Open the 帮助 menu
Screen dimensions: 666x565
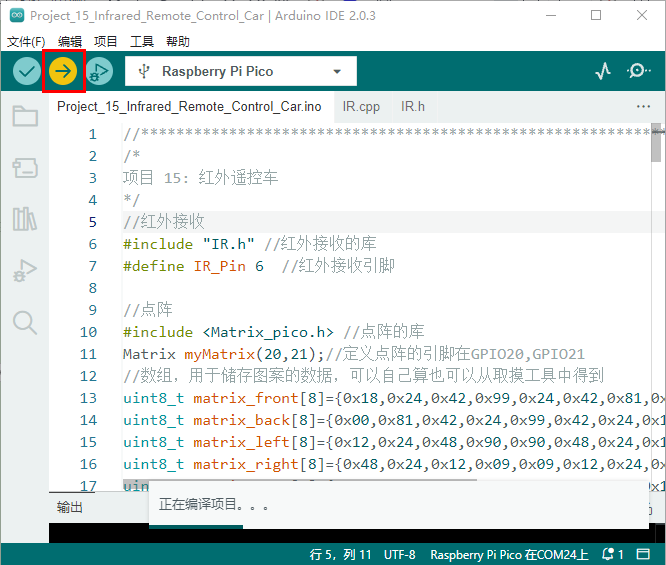click(x=178, y=42)
